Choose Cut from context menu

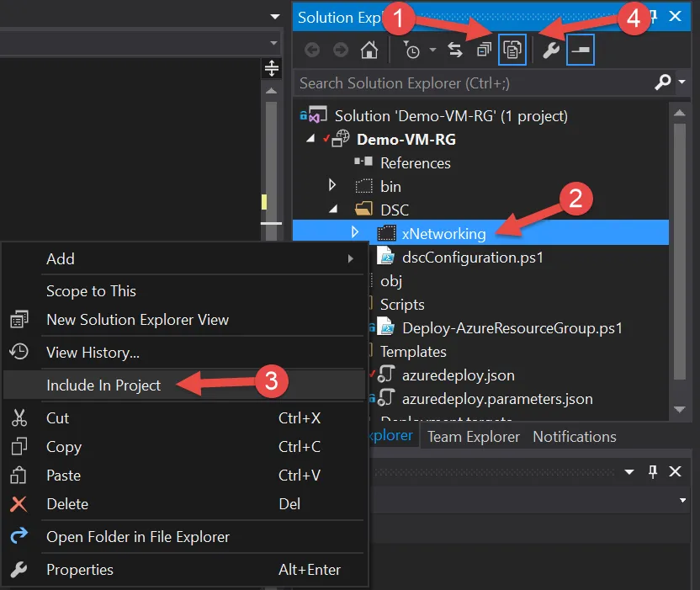click(184, 418)
